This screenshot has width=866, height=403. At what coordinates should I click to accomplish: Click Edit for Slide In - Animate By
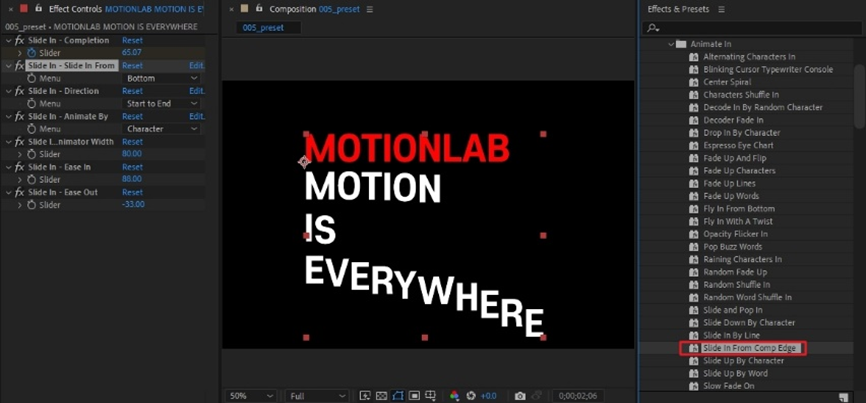(197, 116)
